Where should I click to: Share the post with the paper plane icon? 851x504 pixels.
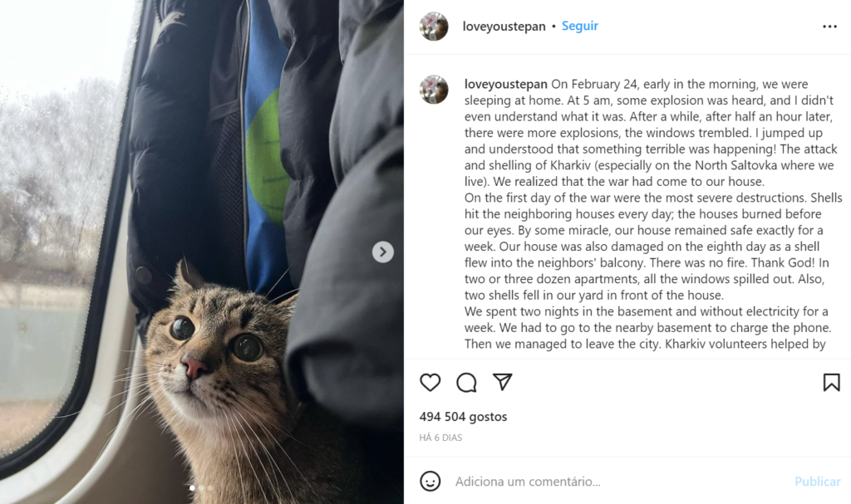click(503, 382)
